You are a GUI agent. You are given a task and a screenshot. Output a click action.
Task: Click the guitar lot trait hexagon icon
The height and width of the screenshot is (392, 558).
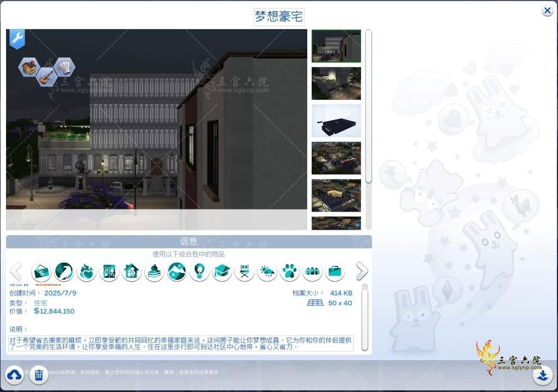(46, 77)
